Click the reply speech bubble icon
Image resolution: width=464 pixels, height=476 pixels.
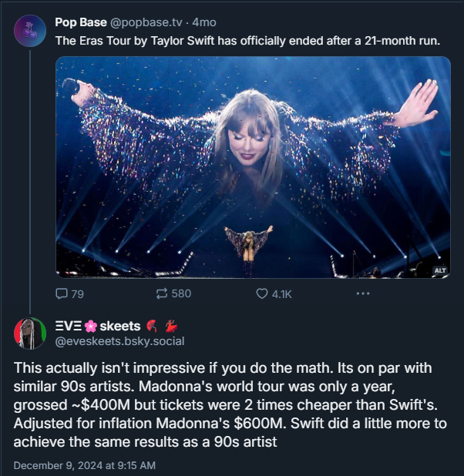[62, 293]
